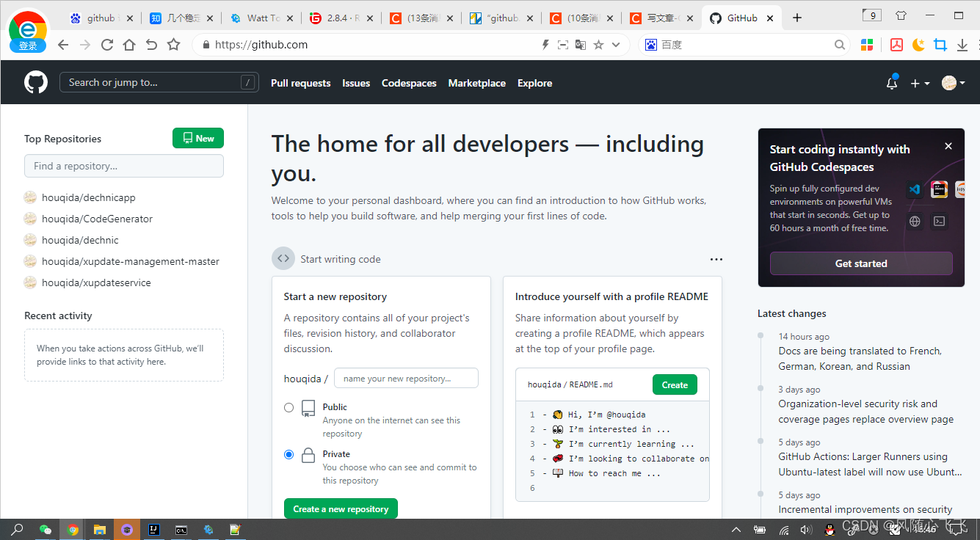The width and height of the screenshot is (980, 540).
Task: Open the browser downloads icon
Action: coord(962,45)
